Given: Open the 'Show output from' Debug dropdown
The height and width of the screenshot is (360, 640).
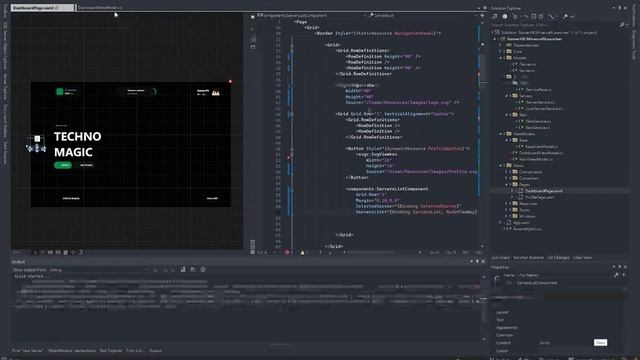Looking at the screenshot, I should click(x=98, y=270).
